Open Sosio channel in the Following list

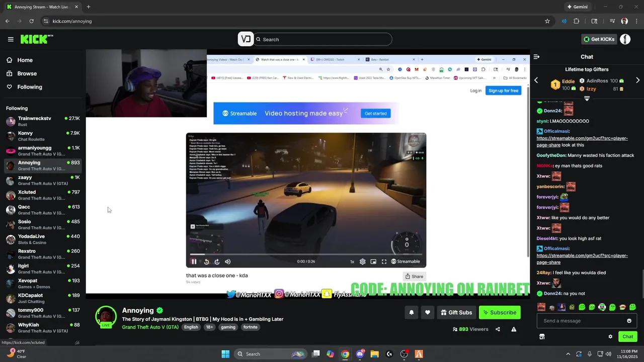click(x=43, y=225)
